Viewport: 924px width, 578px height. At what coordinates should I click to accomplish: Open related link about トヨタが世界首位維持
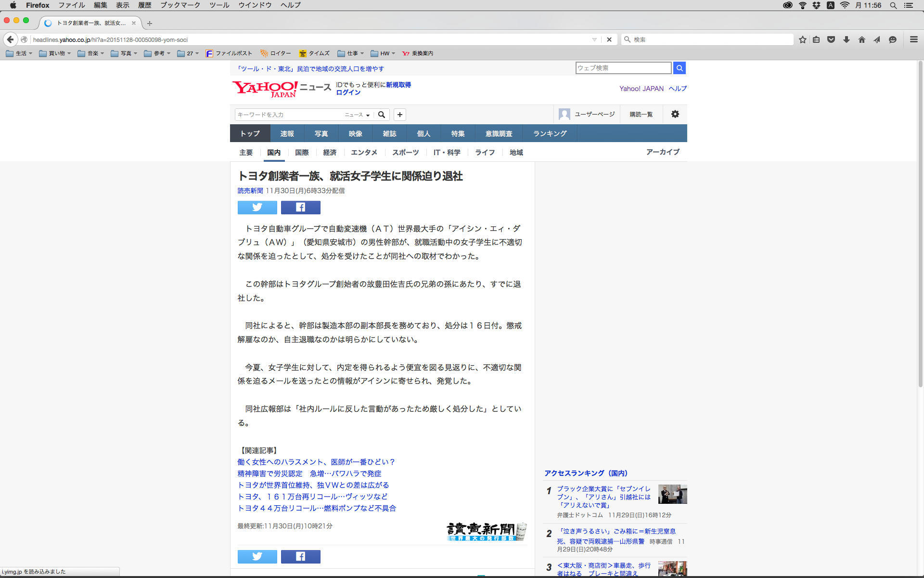pyautogui.click(x=313, y=485)
